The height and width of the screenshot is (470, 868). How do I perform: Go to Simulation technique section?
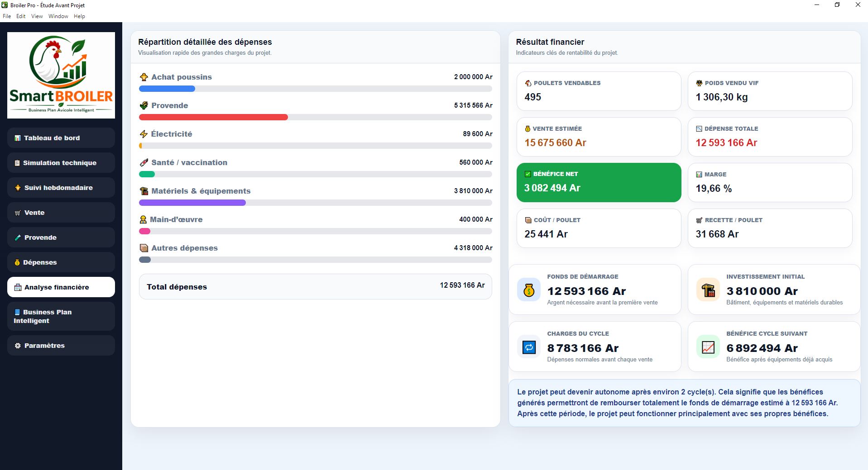[x=61, y=163]
